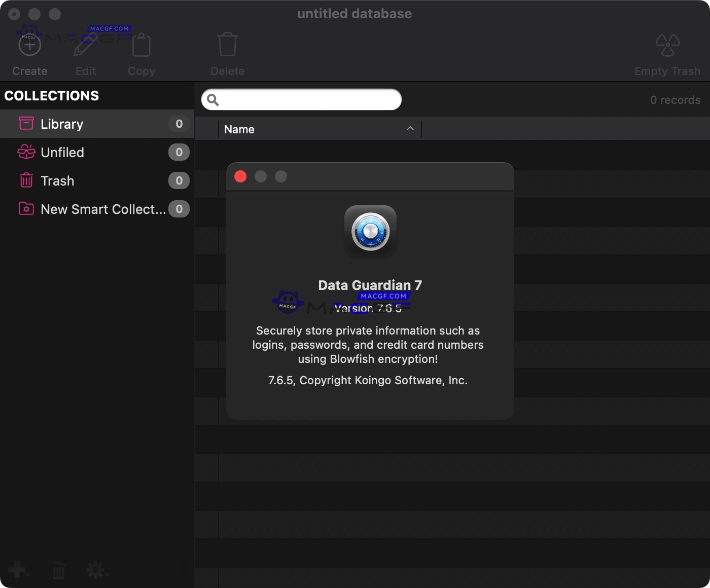This screenshot has width=710, height=588.
Task: Click the Unfiled box icon
Action: 25,152
